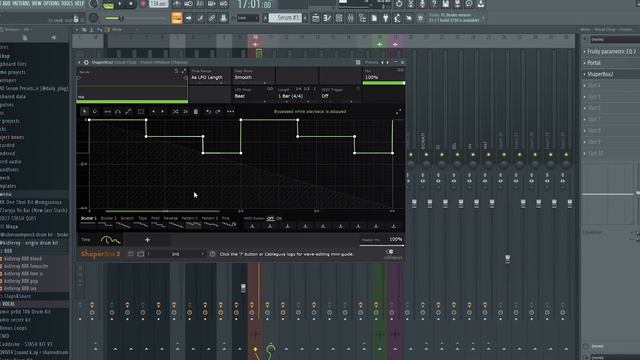Select the pointer tool in ShaperBox editor
Image resolution: width=640 pixels, height=360 pixels.
pos(84,111)
